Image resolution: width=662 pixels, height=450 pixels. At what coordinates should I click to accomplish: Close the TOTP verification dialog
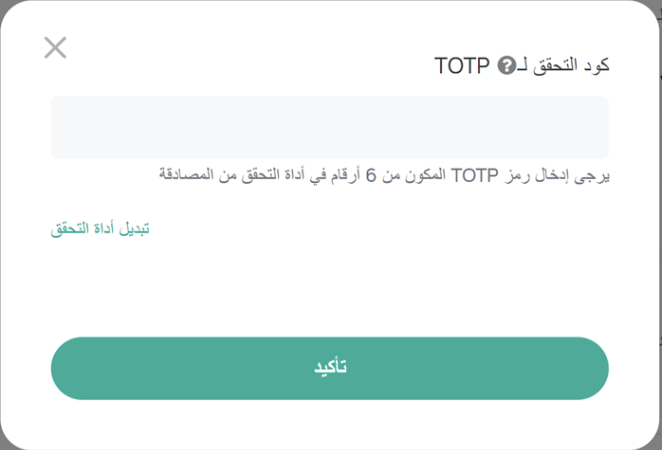55,47
